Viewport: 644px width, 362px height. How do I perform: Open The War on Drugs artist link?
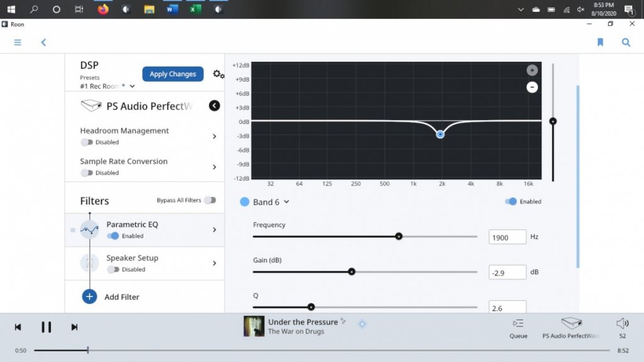click(296, 331)
